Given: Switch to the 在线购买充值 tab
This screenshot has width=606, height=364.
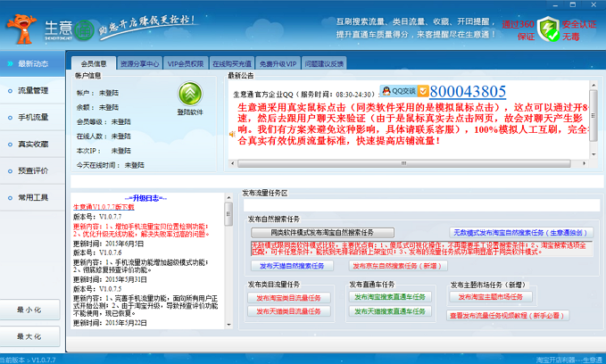Looking at the screenshot, I should (232, 63).
